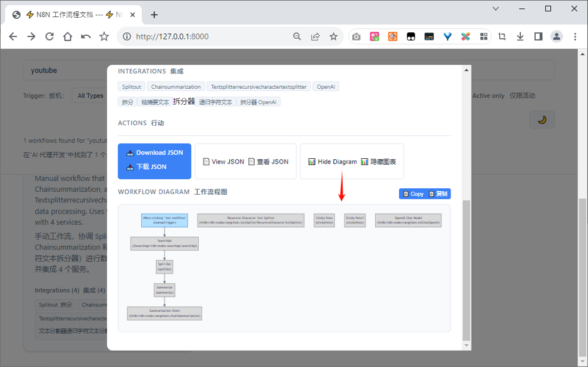Image resolution: width=588 pixels, height=367 pixels.
Task: Click the browser reload icon
Action: (x=49, y=36)
